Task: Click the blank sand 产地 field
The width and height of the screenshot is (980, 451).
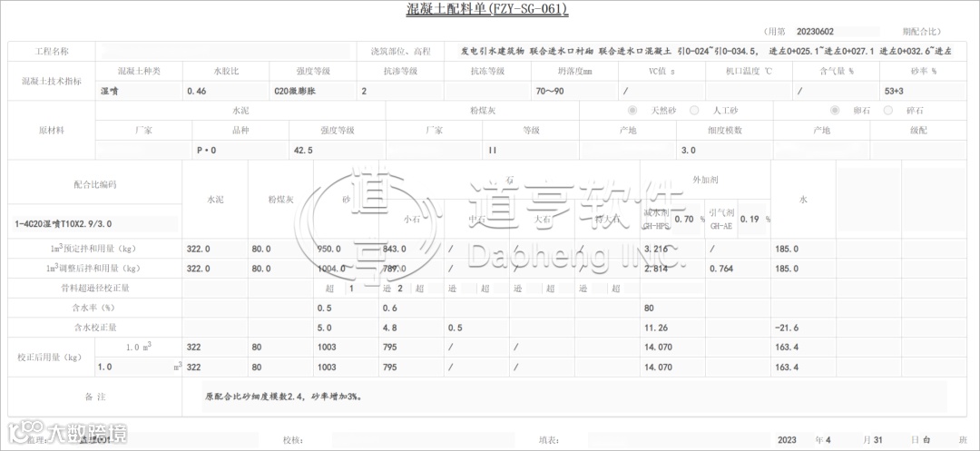Action: tap(628, 151)
